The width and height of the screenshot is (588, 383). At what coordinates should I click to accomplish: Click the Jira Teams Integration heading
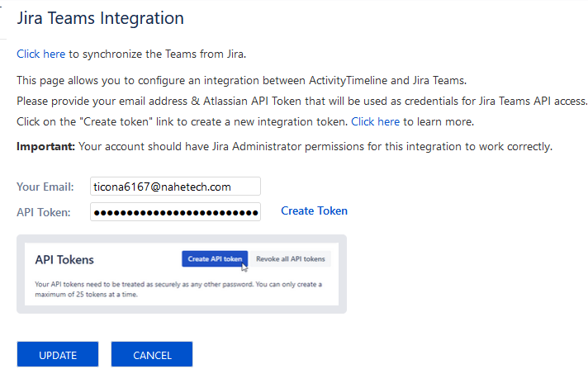coord(100,18)
